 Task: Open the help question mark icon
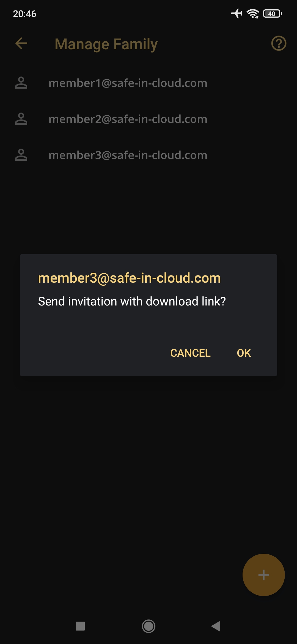(x=279, y=43)
